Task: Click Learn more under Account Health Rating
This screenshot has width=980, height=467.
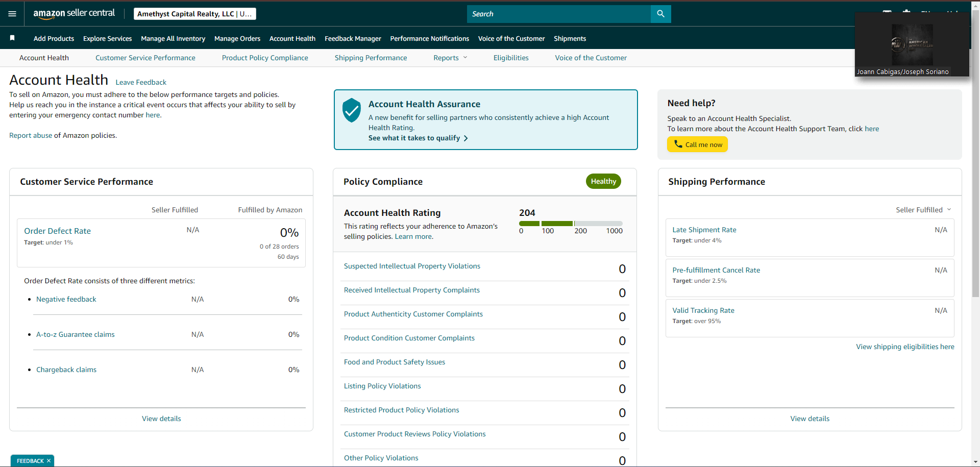Action: click(x=413, y=236)
